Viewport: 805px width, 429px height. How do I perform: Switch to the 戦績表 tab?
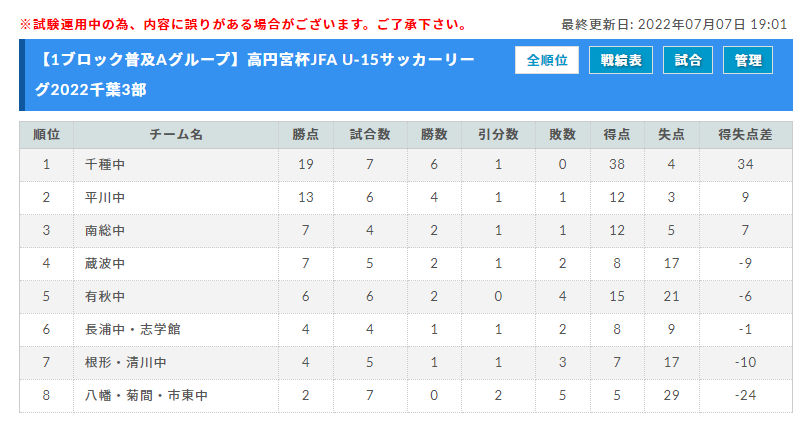[x=621, y=60]
